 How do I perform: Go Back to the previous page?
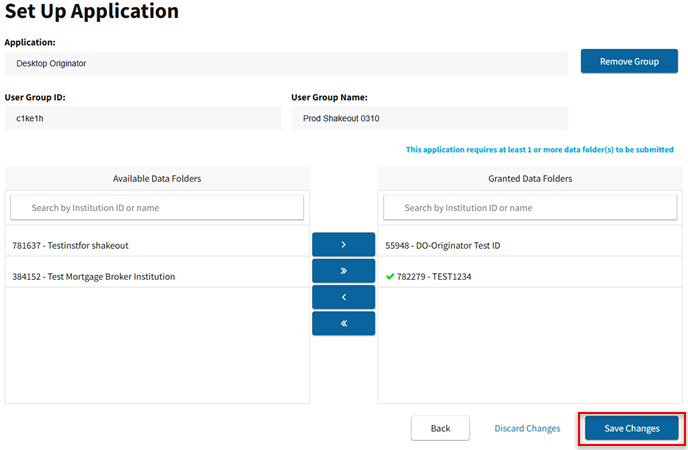440,428
